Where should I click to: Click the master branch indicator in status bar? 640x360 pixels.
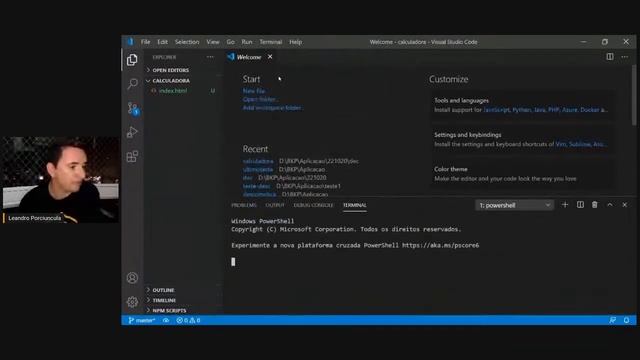pos(142,320)
